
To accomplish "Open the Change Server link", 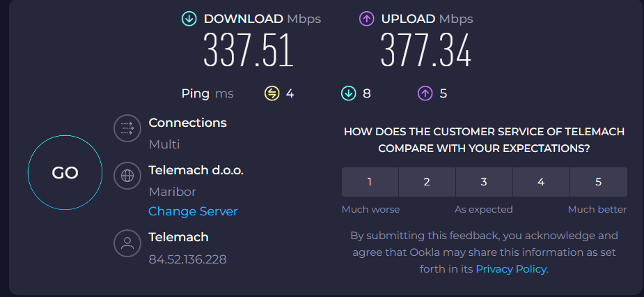I will [193, 211].
